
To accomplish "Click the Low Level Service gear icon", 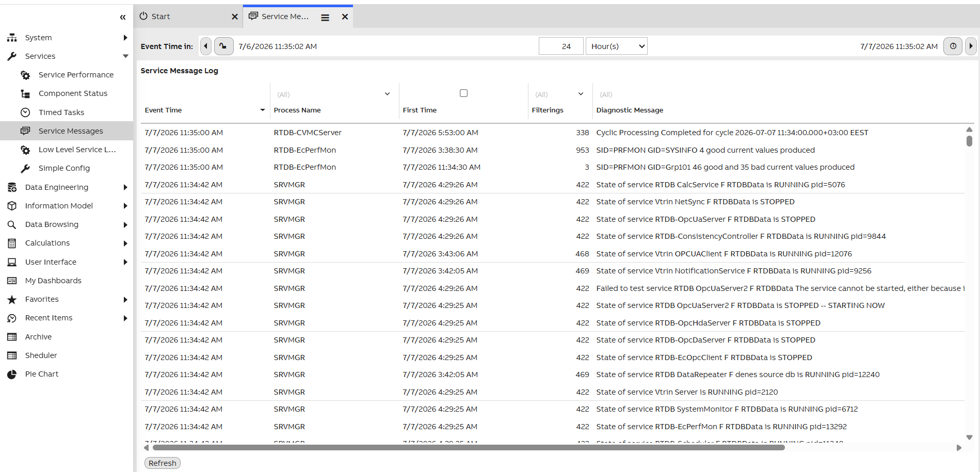I will point(25,150).
